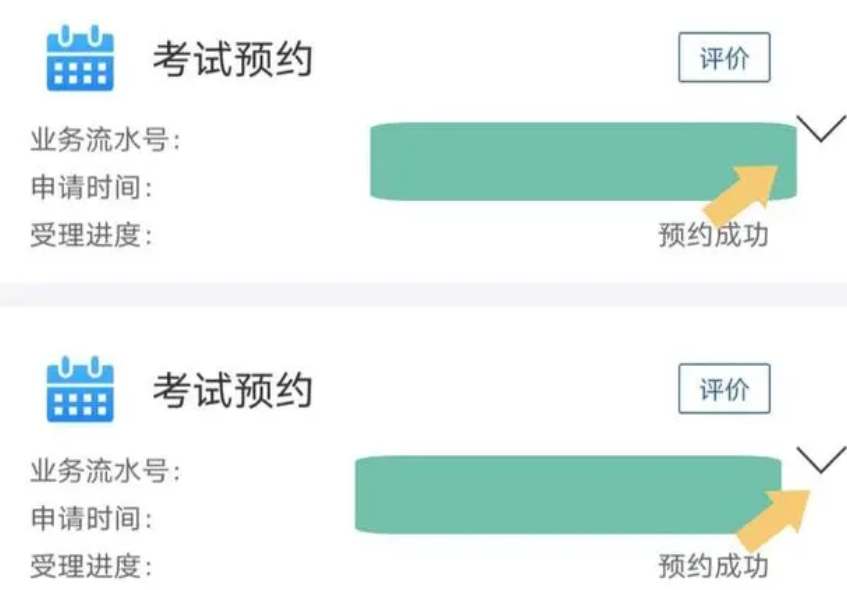Tap 受理进度 label in the lower card

click(91, 567)
